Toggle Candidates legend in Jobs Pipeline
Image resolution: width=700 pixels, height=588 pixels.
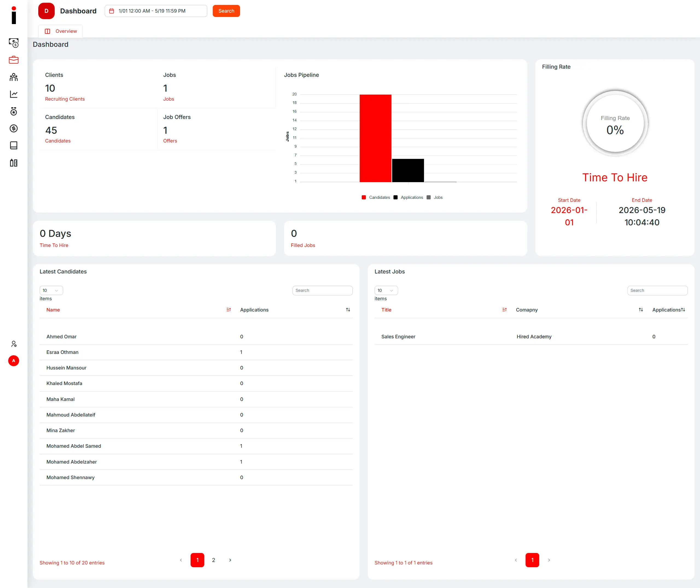click(376, 197)
